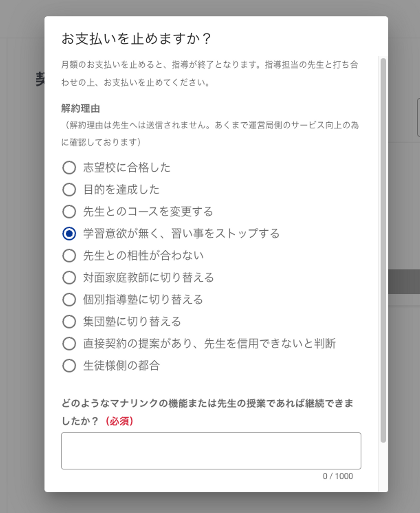Screen dimensions: 420x513
Task: Click label text 目的を達成した
Action: (x=121, y=190)
